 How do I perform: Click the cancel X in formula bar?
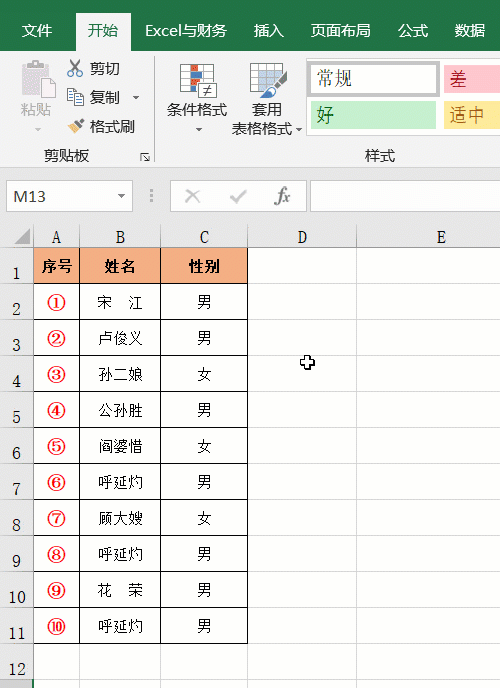[x=193, y=196]
